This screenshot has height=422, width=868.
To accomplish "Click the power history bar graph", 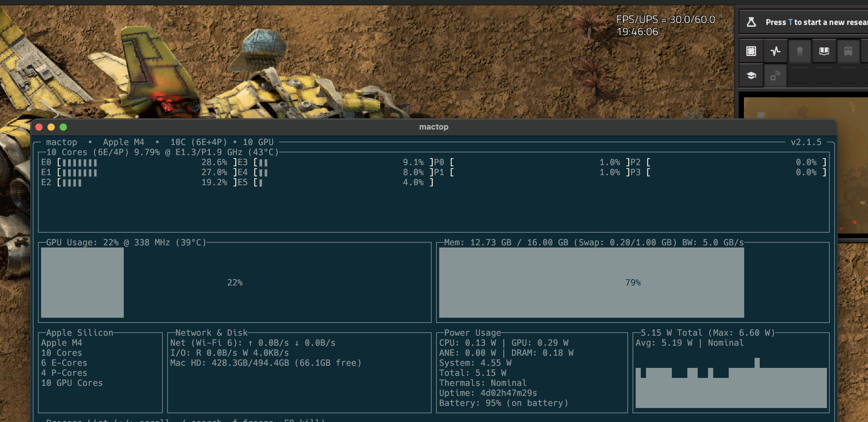I will [731, 383].
